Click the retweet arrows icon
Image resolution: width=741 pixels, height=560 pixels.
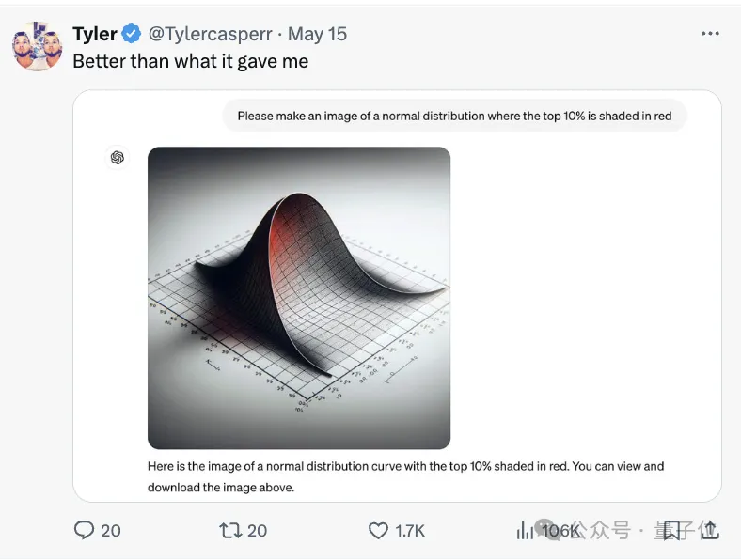point(230,530)
